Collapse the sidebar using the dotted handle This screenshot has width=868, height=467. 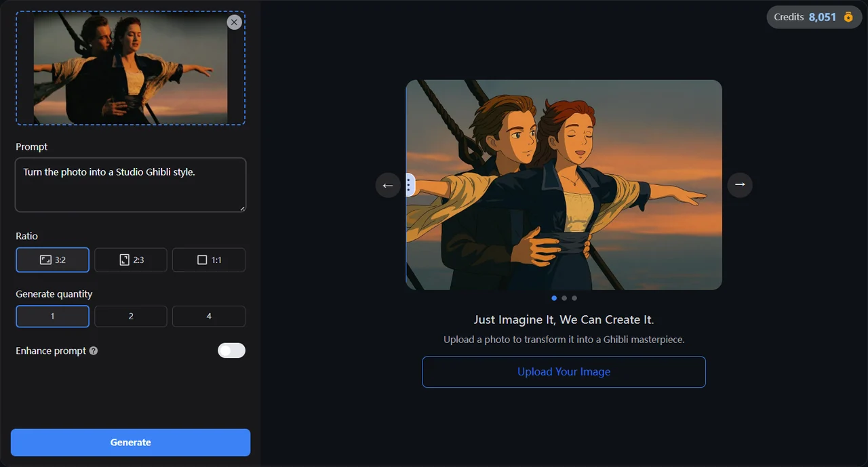tap(408, 184)
